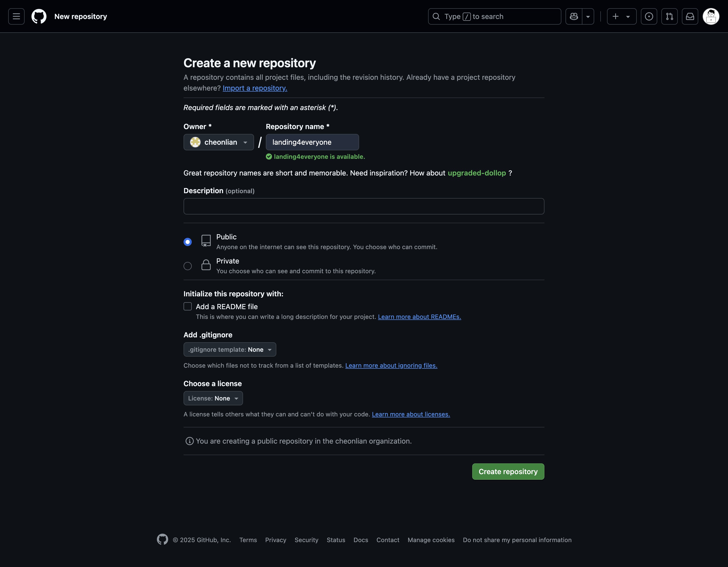Image resolution: width=728 pixels, height=567 pixels.
Task: Click the Public repository book icon
Action: tap(206, 241)
